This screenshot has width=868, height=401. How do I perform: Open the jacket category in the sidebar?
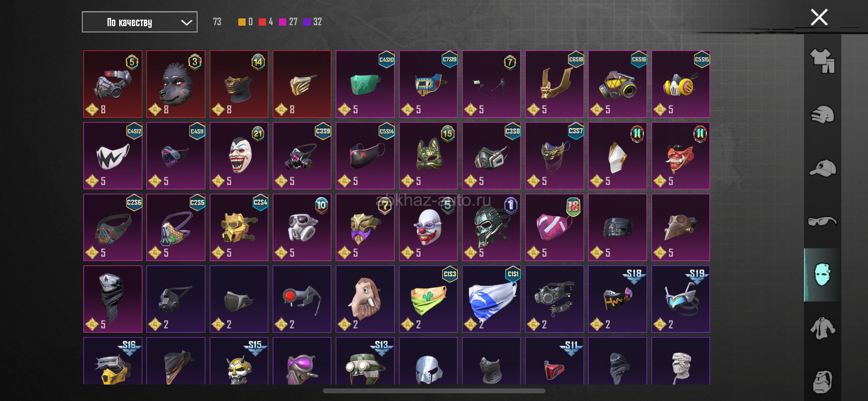click(x=822, y=328)
